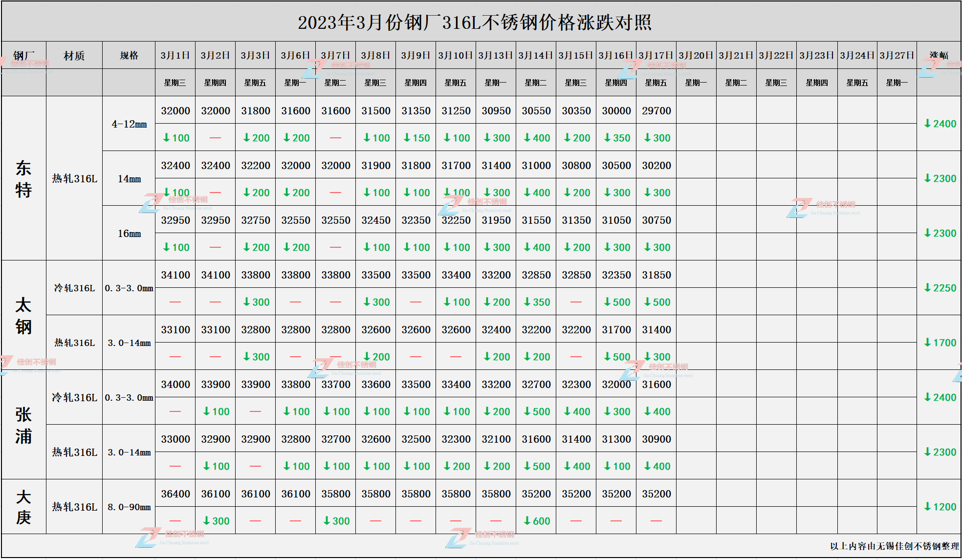Select the green ↓600 arrow in 大庚 row
The height and width of the screenshot is (560, 962).
(537, 521)
